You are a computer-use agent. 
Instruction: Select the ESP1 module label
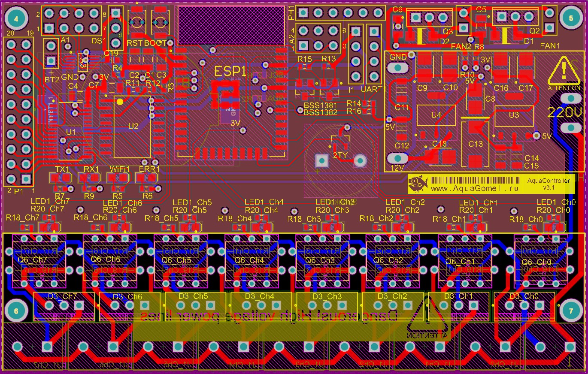click(230, 71)
